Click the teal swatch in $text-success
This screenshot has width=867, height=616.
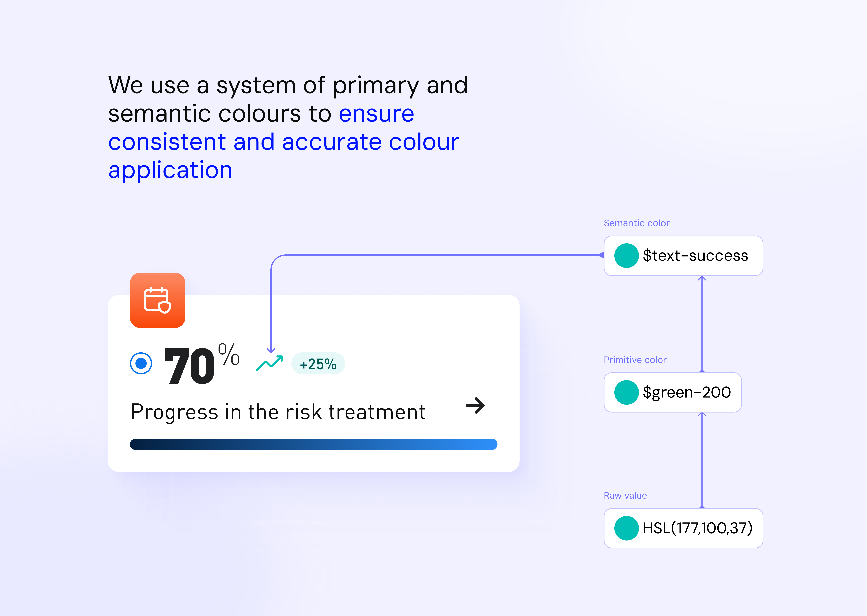coord(626,256)
